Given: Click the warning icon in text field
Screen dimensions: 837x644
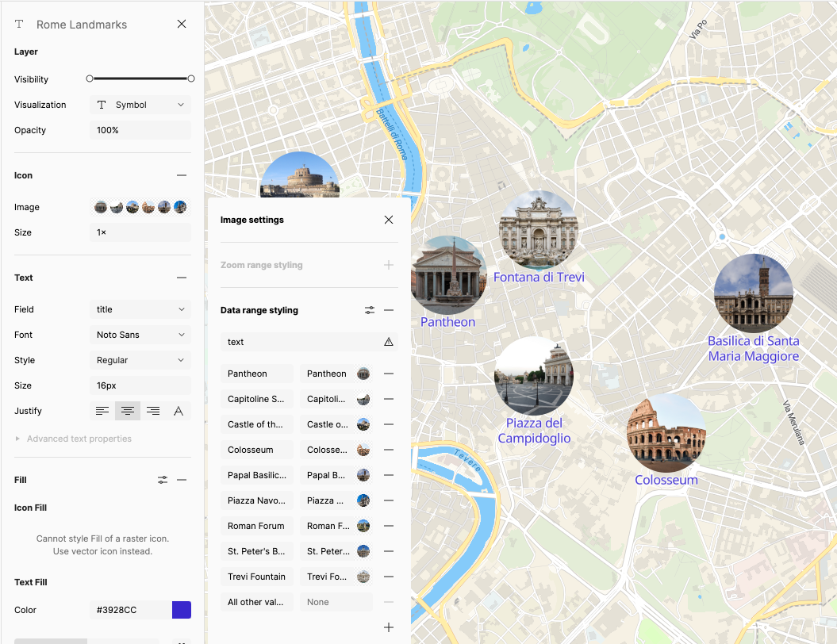Looking at the screenshot, I should pyautogui.click(x=389, y=342).
